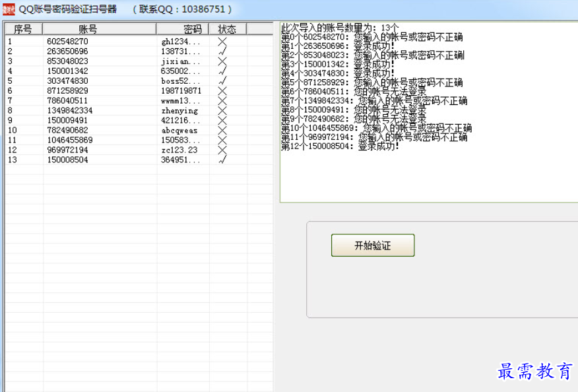Click the checkmark status of account 150008504
Screen dimensions: 578x392
(222, 160)
